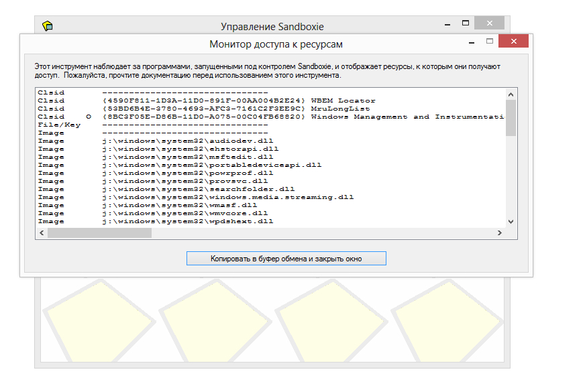Maximize the resource access monitor dialog

click(x=490, y=42)
